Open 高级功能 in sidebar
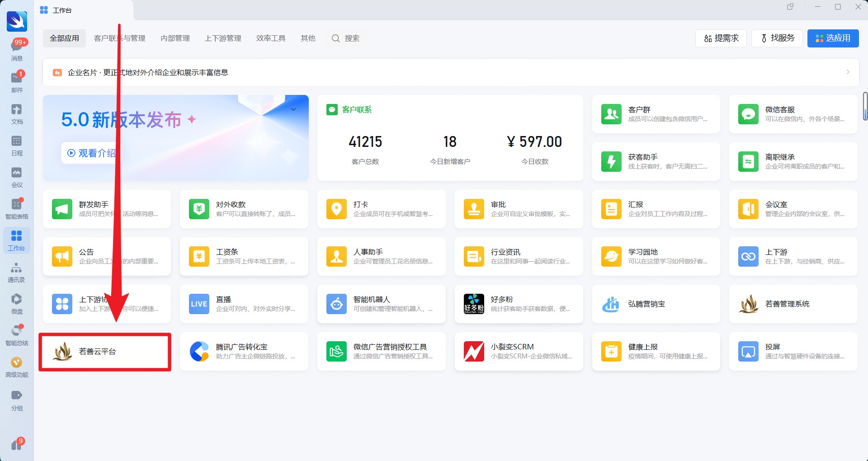Viewport: 868px width, 461px height. (17, 367)
